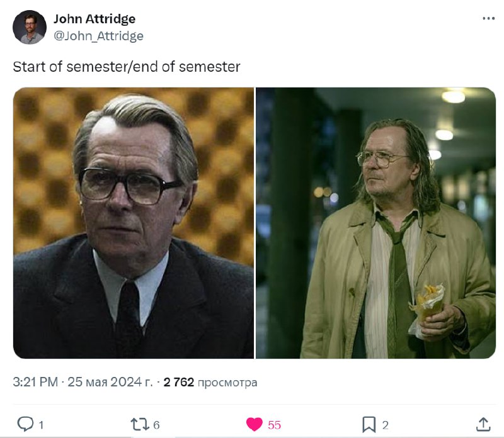Click the 3:21 PM timestamp link

(x=35, y=382)
